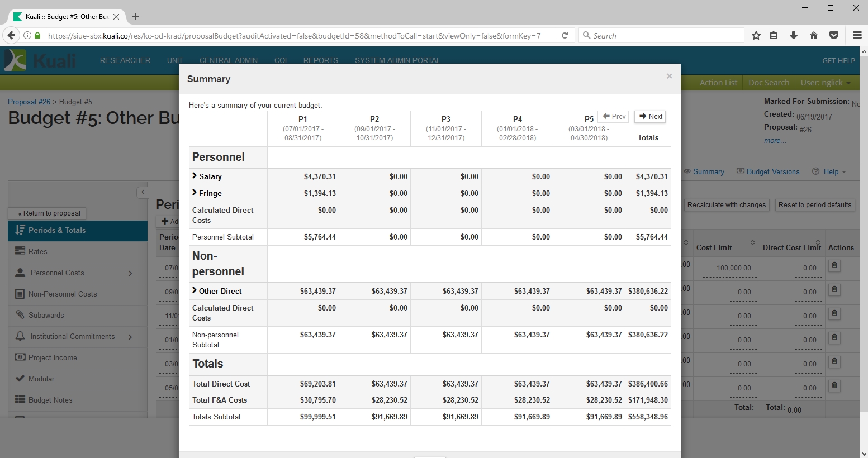868x458 pixels.
Task: Expand the Fringe row
Action: click(x=207, y=193)
